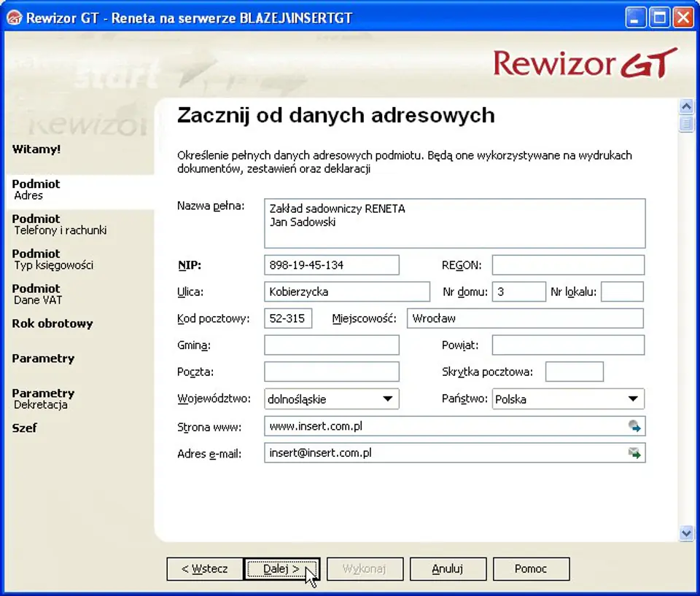Image resolution: width=700 pixels, height=596 pixels.
Task: Click the Rewizor GT title bar app icon
Action: pos(15,17)
